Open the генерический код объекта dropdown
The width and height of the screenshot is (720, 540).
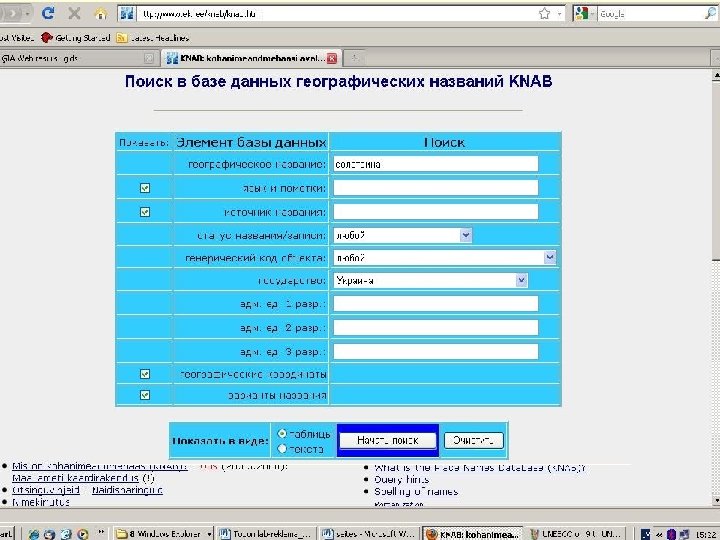(444, 258)
